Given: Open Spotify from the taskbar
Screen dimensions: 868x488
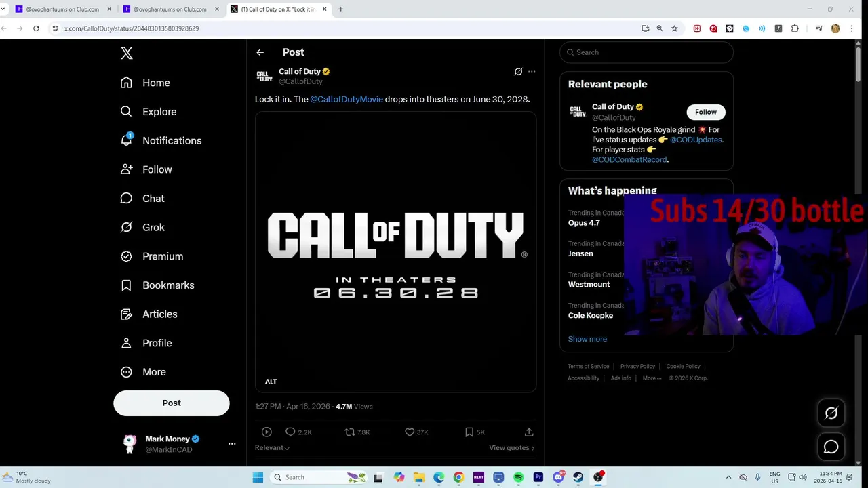Looking at the screenshot, I should (x=518, y=477).
